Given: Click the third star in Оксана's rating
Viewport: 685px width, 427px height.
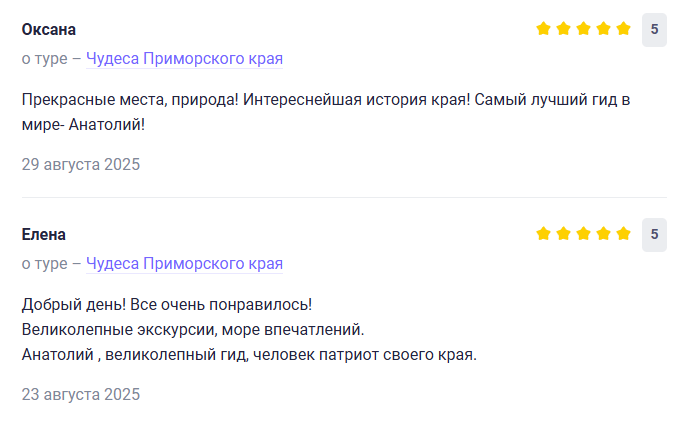Looking at the screenshot, I should (x=584, y=29).
